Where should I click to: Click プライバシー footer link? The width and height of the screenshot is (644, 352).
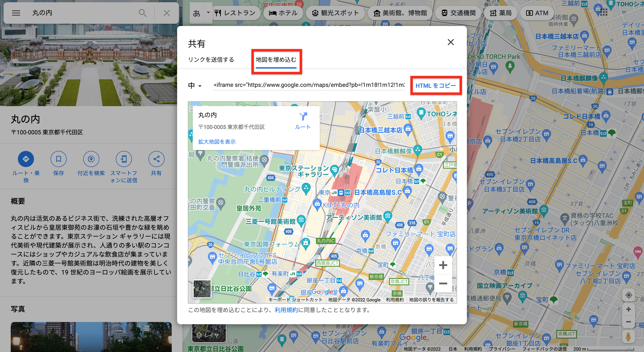pyautogui.click(x=502, y=349)
